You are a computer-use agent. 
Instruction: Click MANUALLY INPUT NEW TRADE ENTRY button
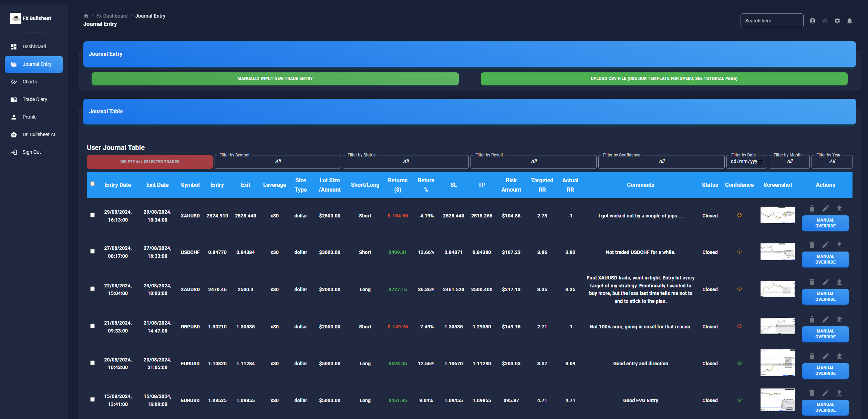click(x=275, y=78)
